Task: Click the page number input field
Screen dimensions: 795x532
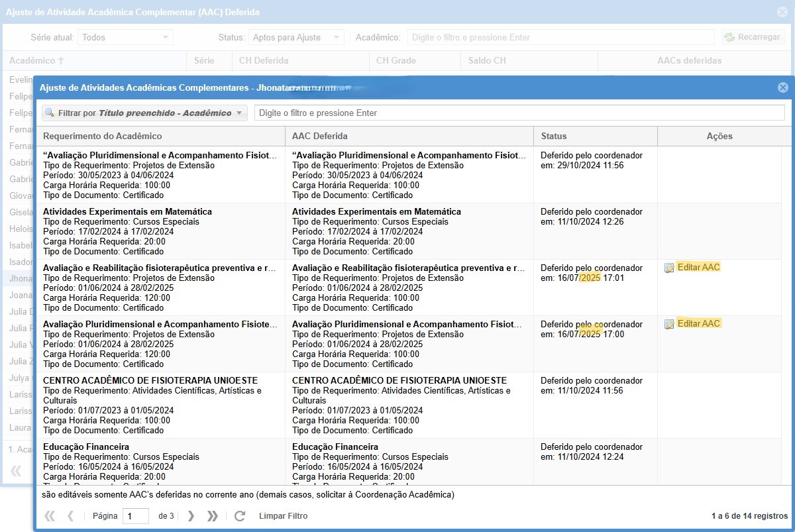Action: (x=135, y=516)
